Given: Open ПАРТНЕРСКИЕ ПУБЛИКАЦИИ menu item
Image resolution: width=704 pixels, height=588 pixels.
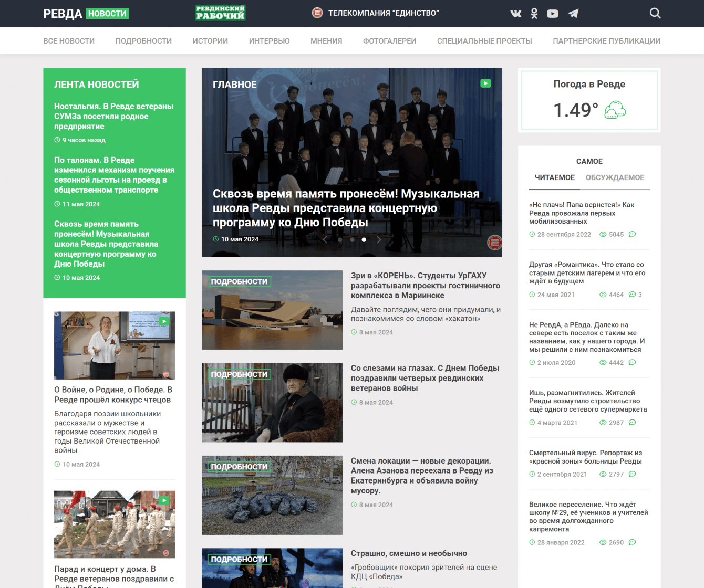Looking at the screenshot, I should click(x=606, y=41).
